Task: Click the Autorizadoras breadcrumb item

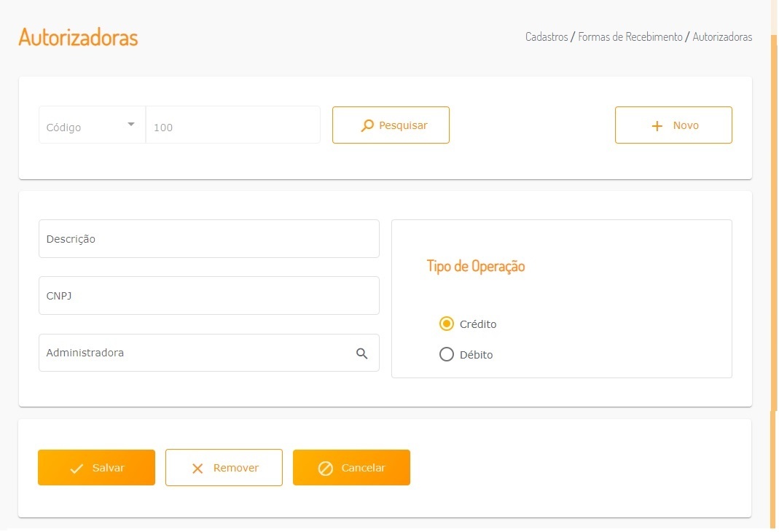Action: pyautogui.click(x=722, y=36)
